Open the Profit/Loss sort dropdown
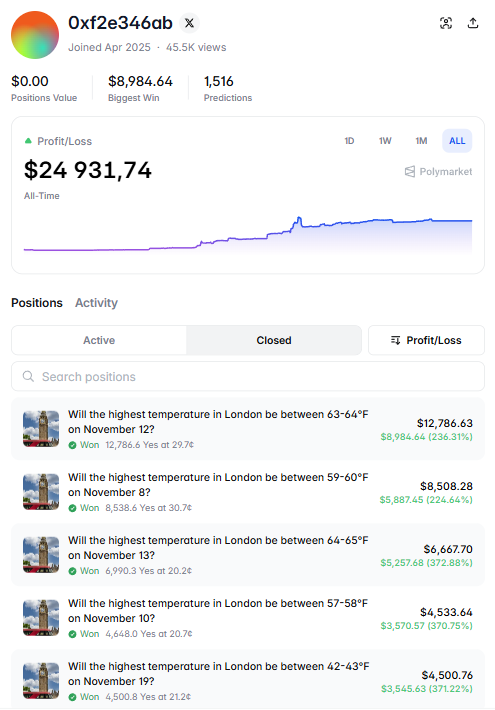The height and width of the screenshot is (710, 495). pyautogui.click(x=426, y=340)
